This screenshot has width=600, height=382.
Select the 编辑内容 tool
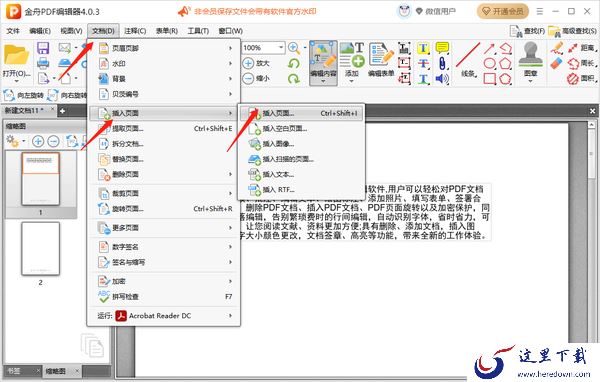click(323, 62)
